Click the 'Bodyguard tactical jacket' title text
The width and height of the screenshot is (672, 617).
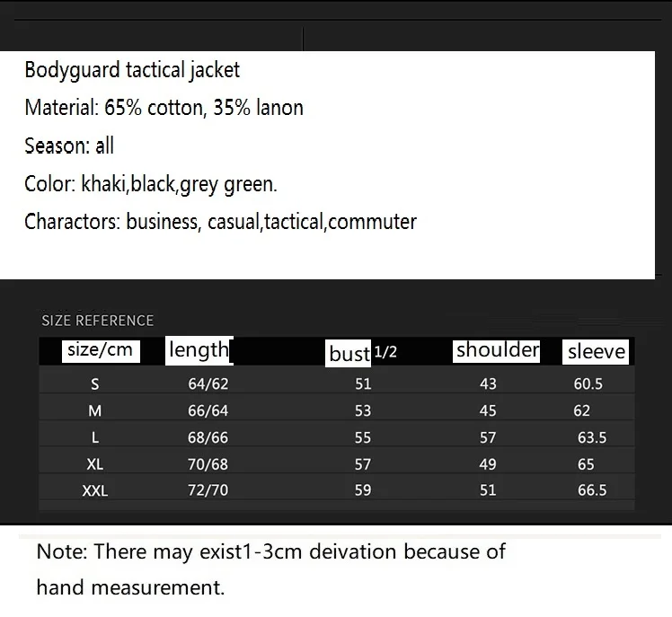(132, 70)
